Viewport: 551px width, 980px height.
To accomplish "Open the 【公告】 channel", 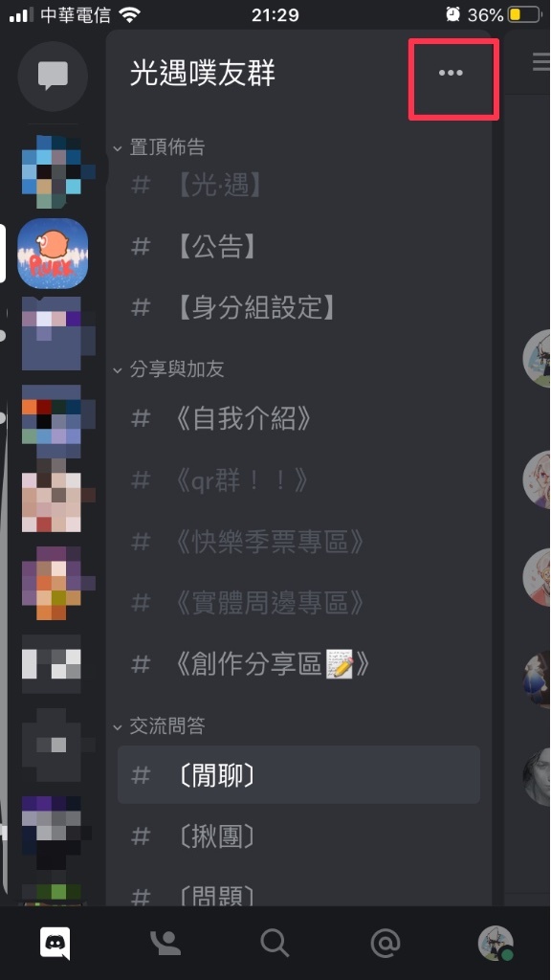I will coord(298,247).
